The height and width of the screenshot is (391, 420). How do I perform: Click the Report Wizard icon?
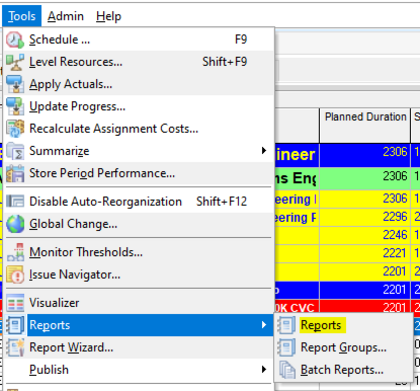[15, 347]
